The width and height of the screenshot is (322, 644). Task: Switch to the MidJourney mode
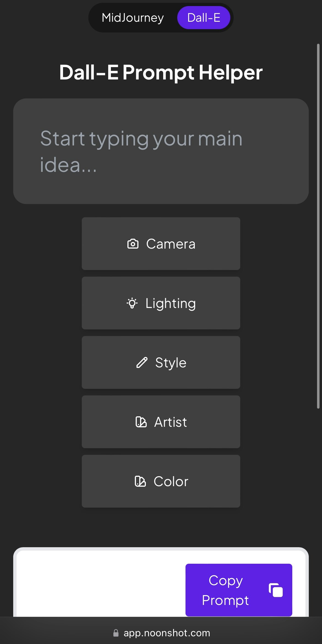tap(133, 18)
